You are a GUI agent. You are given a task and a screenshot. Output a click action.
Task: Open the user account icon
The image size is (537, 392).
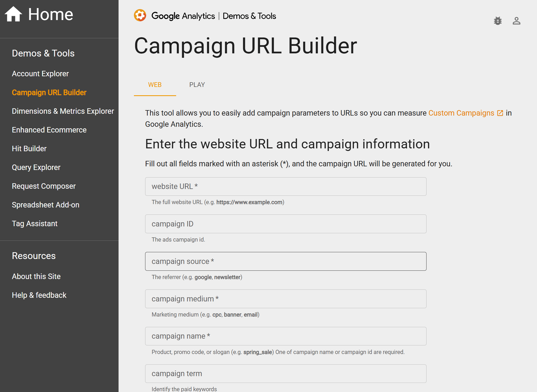click(516, 21)
